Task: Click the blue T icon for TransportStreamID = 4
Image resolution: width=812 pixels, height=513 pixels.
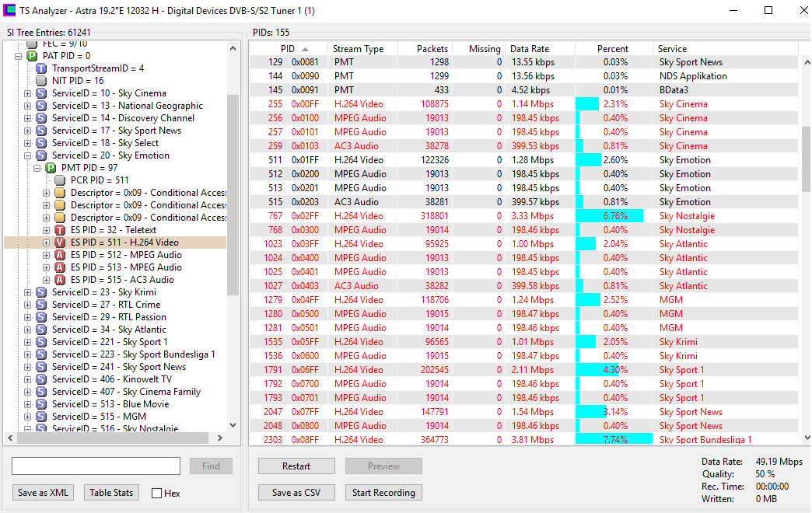Action: tap(41, 68)
